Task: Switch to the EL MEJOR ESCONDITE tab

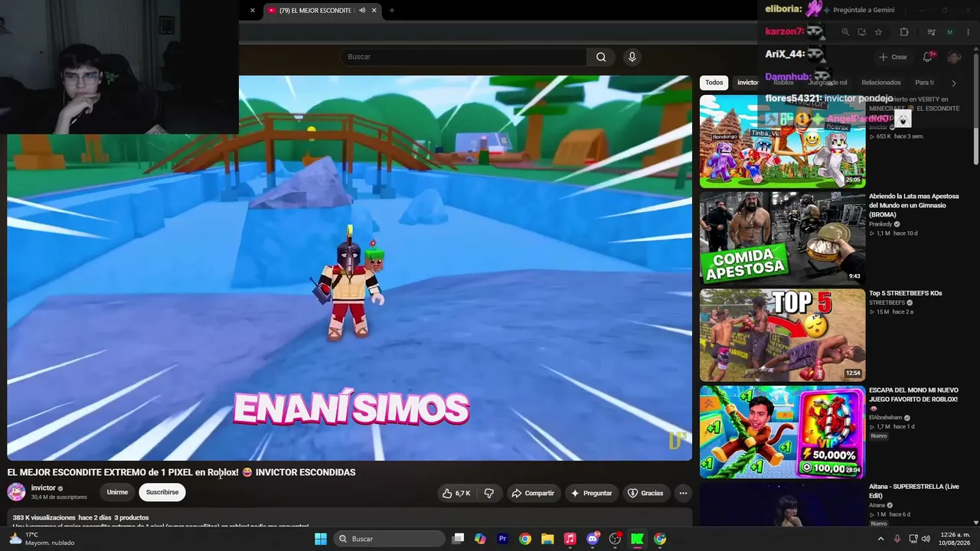Action: [322, 10]
